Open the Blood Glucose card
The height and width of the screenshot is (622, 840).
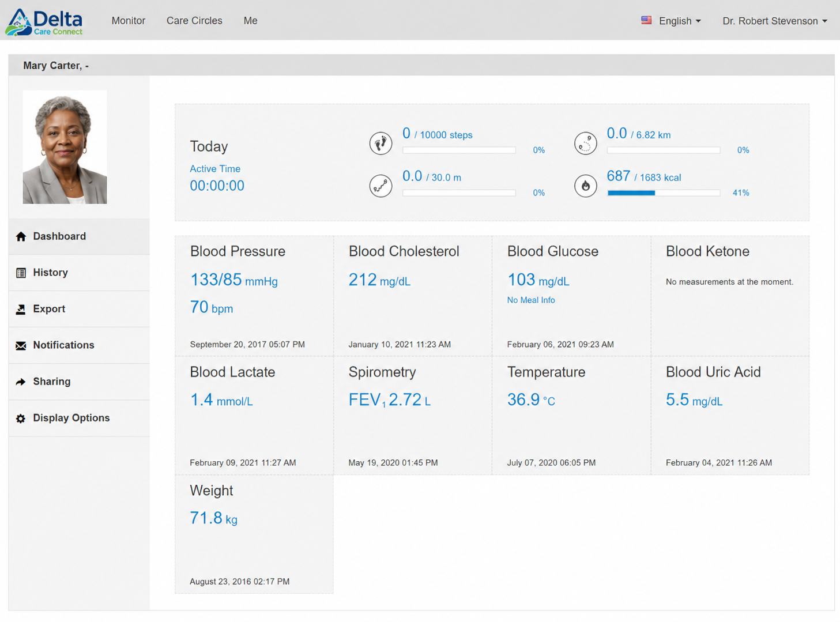[571, 296]
